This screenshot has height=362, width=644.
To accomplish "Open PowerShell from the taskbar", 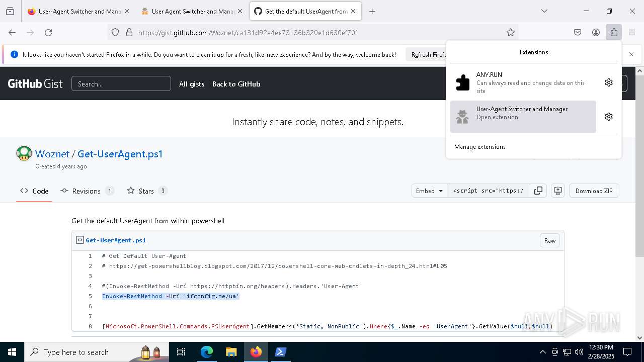I will (280, 352).
